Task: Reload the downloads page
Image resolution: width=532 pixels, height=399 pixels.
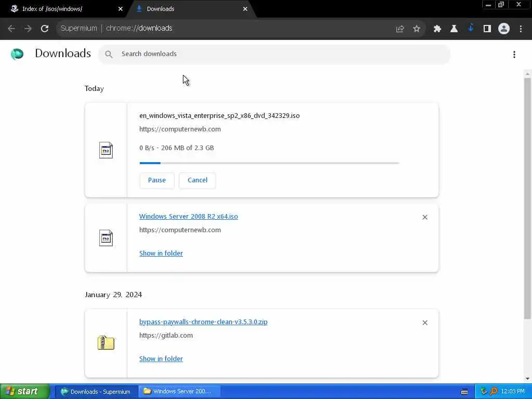Action: [45, 29]
